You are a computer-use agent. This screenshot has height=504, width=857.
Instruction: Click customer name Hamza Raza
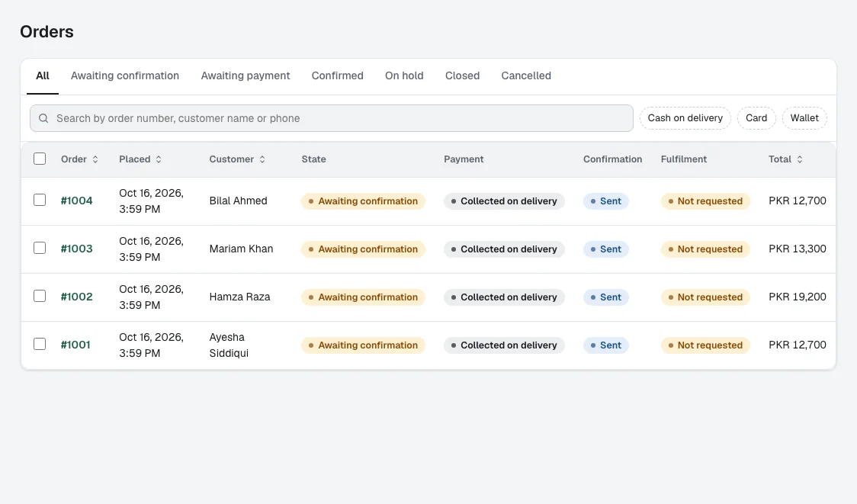coord(239,297)
